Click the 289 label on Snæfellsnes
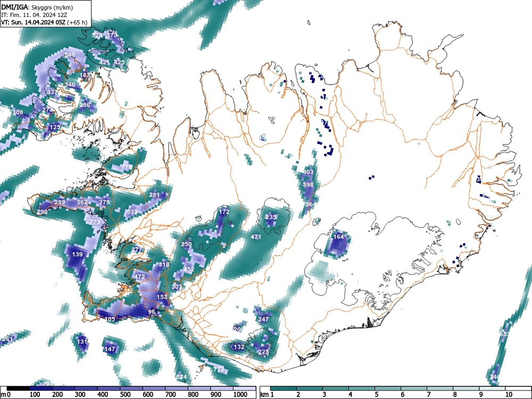The image size is (532, 399). click(60, 202)
